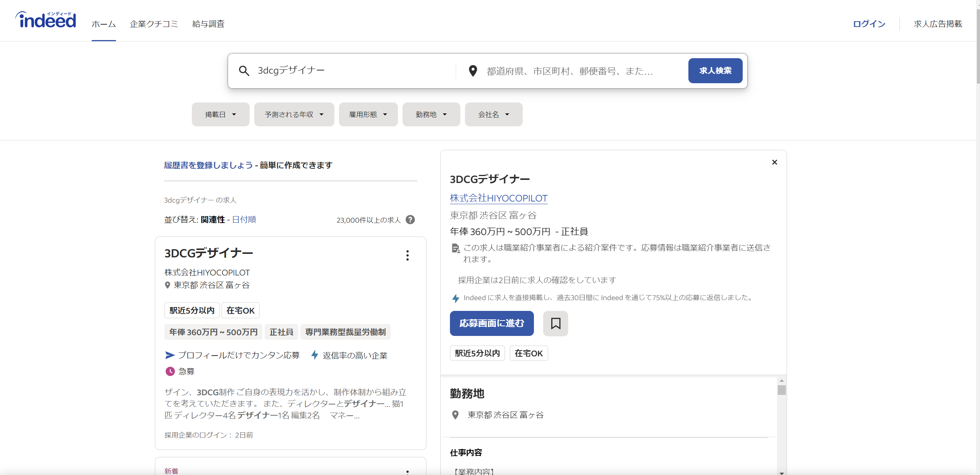Image resolution: width=980 pixels, height=475 pixels.
Task: Click the 求人検索 button
Action: (x=715, y=70)
